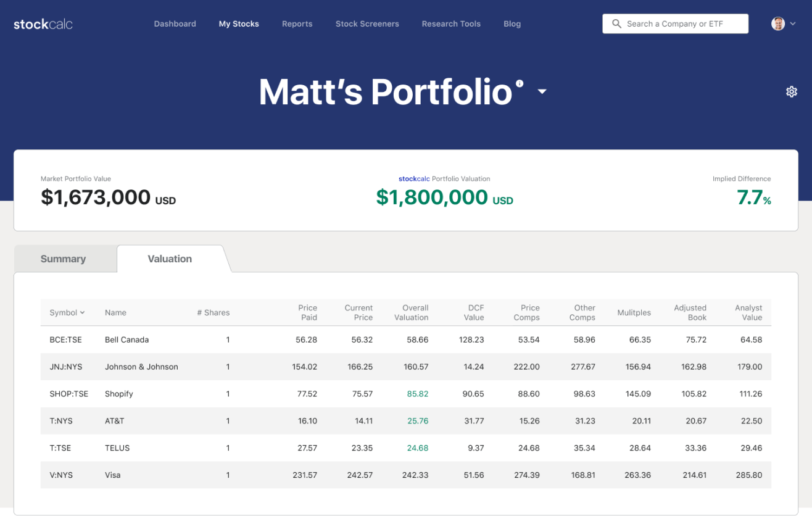Open the Dashboard page
This screenshot has width=812, height=516.
[x=175, y=23]
